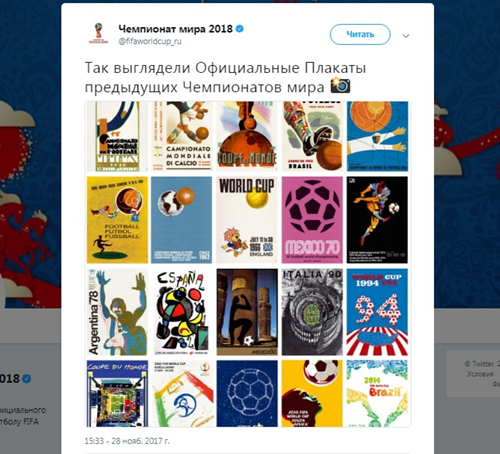Select the Mexico 70 poster

312,220
